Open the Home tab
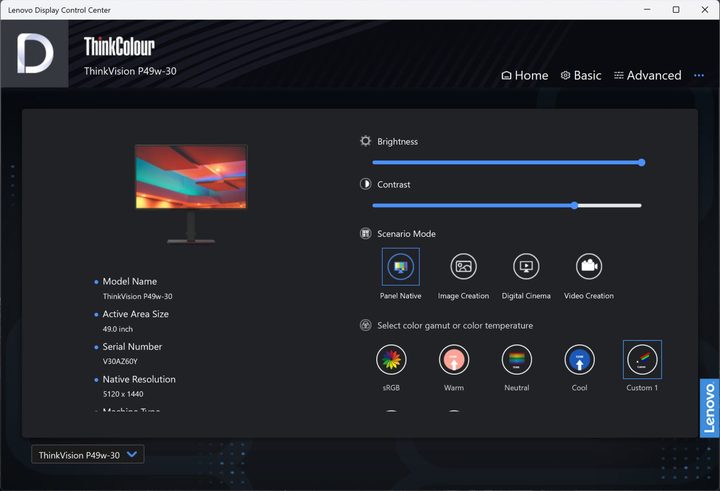Viewport: 720px width, 491px height. tap(525, 75)
